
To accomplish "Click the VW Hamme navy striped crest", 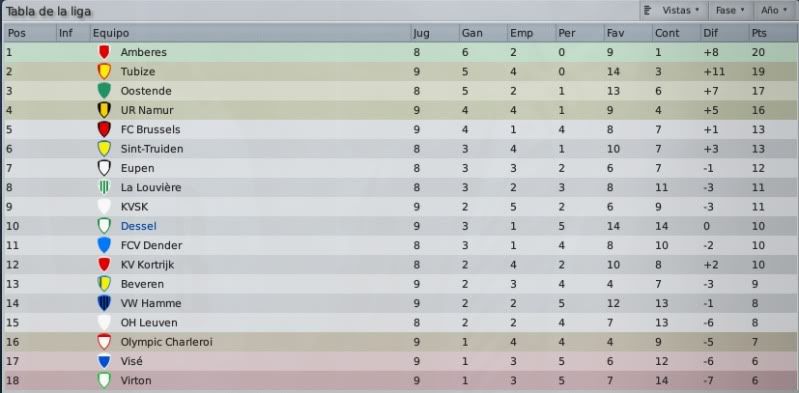I will tap(104, 303).
